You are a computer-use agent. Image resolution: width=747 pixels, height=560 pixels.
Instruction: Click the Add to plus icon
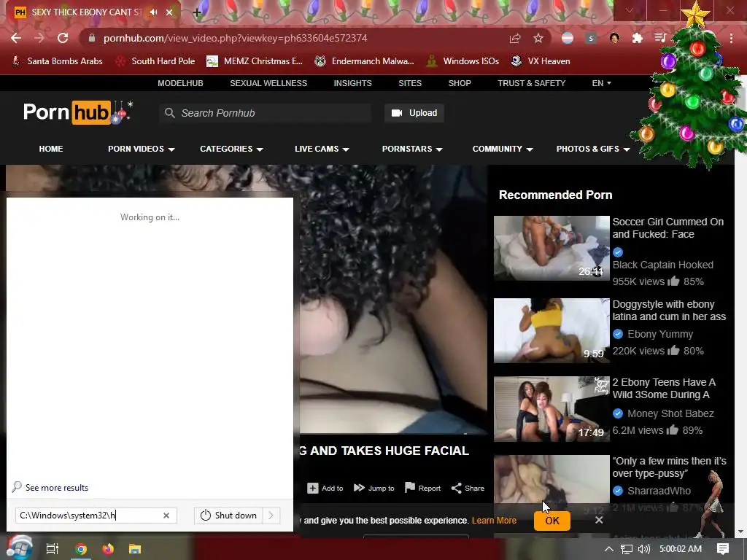312,488
